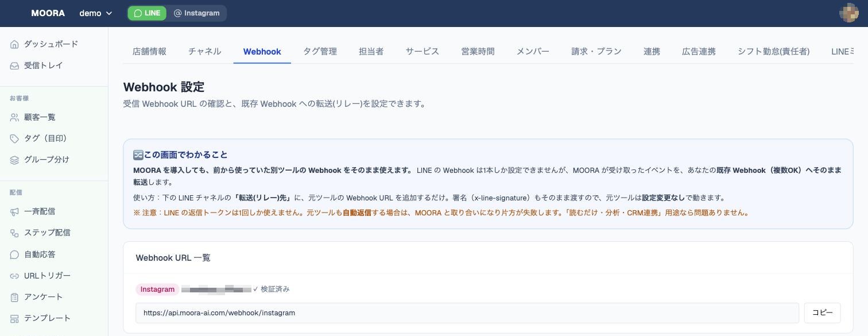Select the Webhook tab
The width and height of the screenshot is (868, 336).
coord(262,51)
